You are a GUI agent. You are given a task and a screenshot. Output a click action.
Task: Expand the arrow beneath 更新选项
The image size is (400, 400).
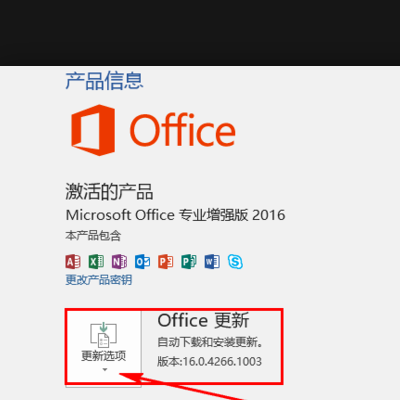(x=105, y=369)
